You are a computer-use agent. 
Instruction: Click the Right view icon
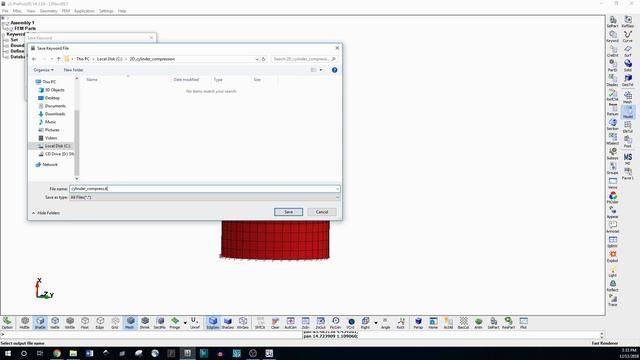pos(365,323)
